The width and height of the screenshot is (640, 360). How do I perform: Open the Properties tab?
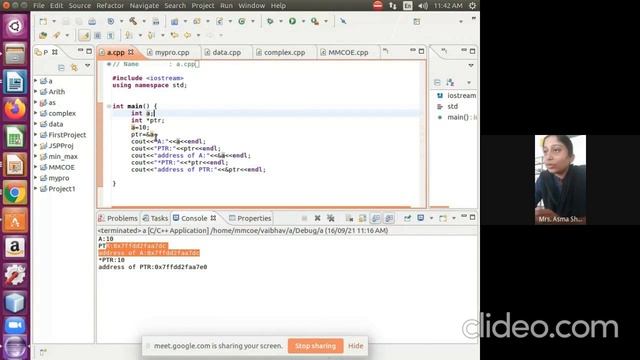250,218
